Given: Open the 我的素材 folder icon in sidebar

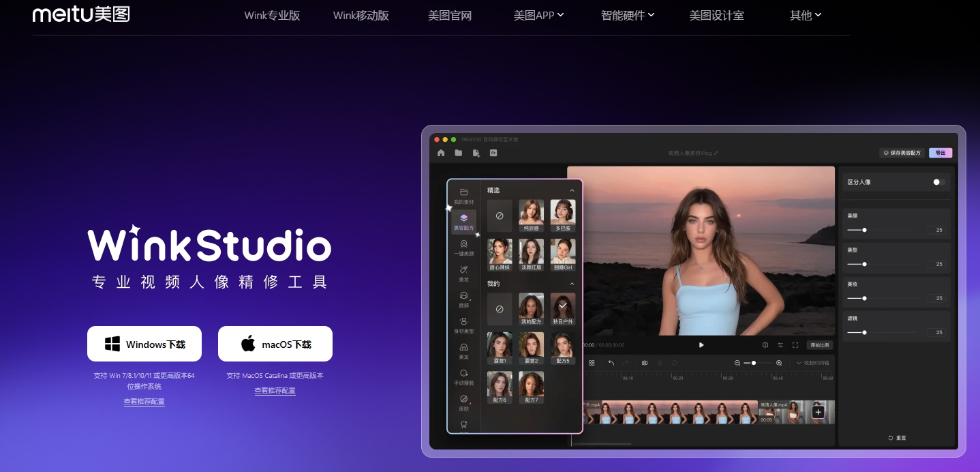Looking at the screenshot, I should 464,192.
